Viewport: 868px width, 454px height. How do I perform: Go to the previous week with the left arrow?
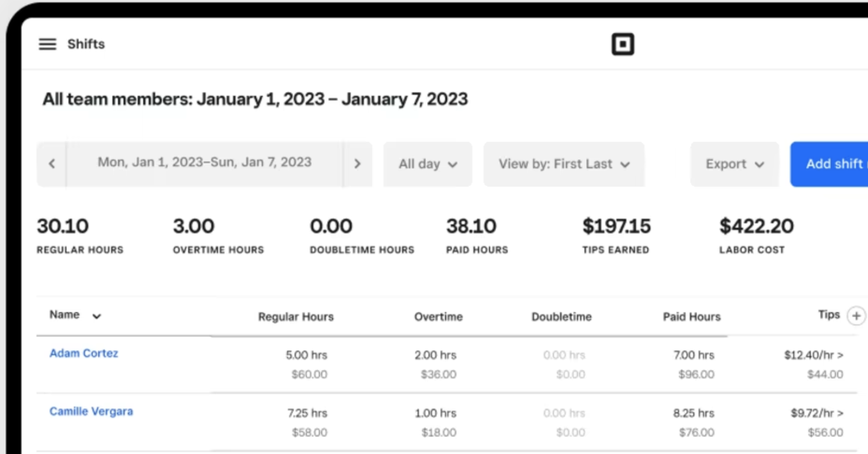point(52,164)
